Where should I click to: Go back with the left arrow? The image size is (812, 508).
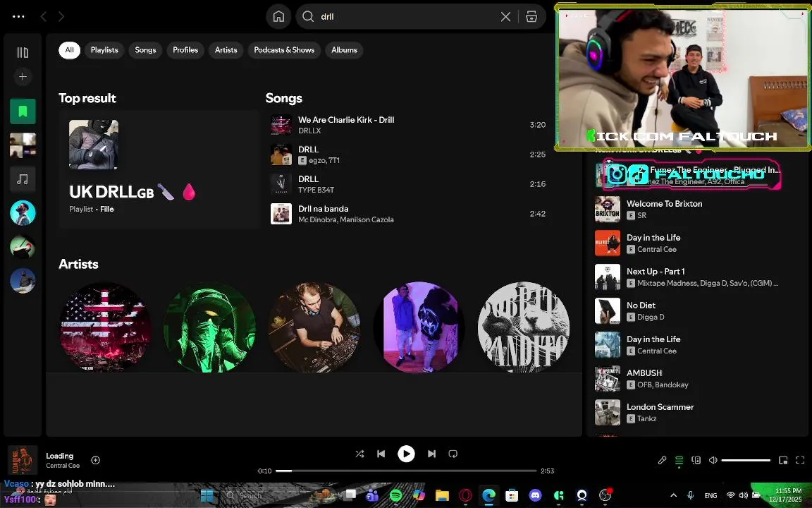pyautogui.click(x=44, y=17)
